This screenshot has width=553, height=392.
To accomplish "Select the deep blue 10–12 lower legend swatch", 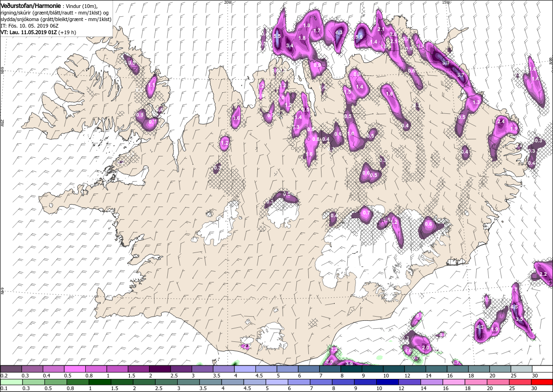I will click(387, 382).
